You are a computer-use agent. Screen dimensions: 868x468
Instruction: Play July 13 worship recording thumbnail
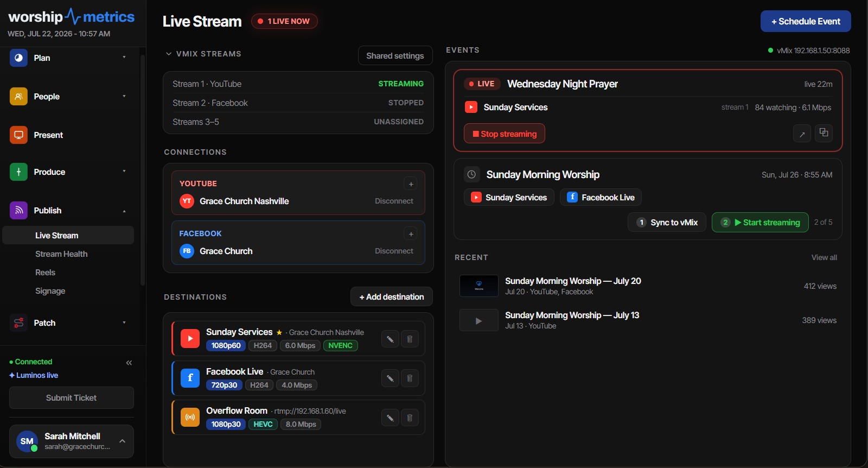click(x=479, y=320)
